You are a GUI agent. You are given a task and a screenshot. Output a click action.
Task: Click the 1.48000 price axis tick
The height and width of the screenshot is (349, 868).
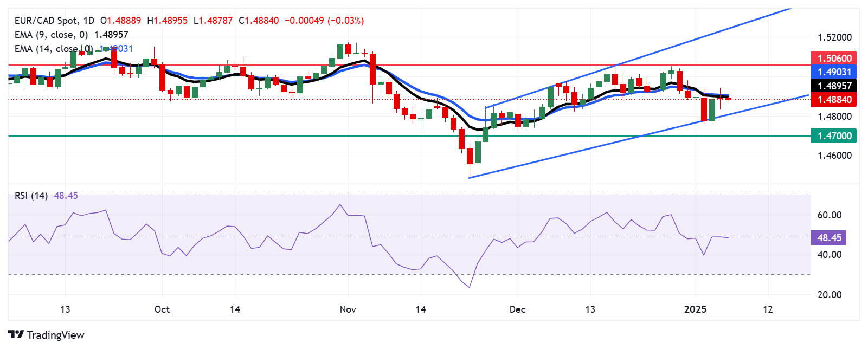click(x=834, y=117)
